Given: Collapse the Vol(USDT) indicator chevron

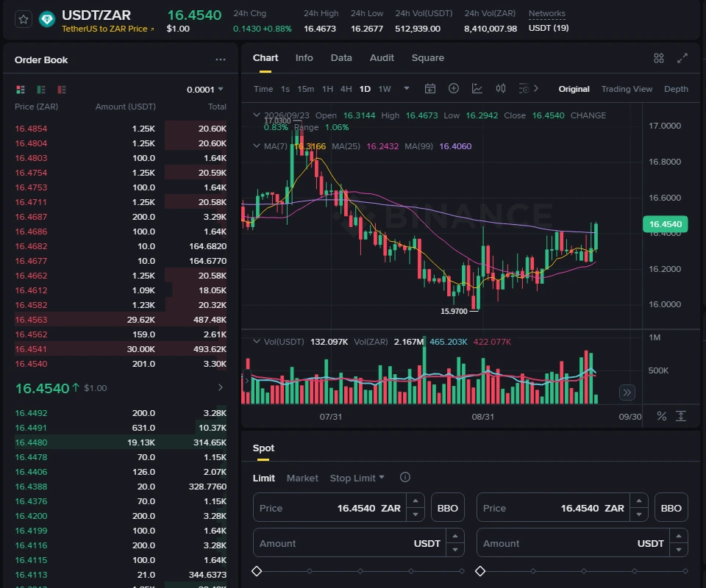Looking at the screenshot, I should [256, 341].
